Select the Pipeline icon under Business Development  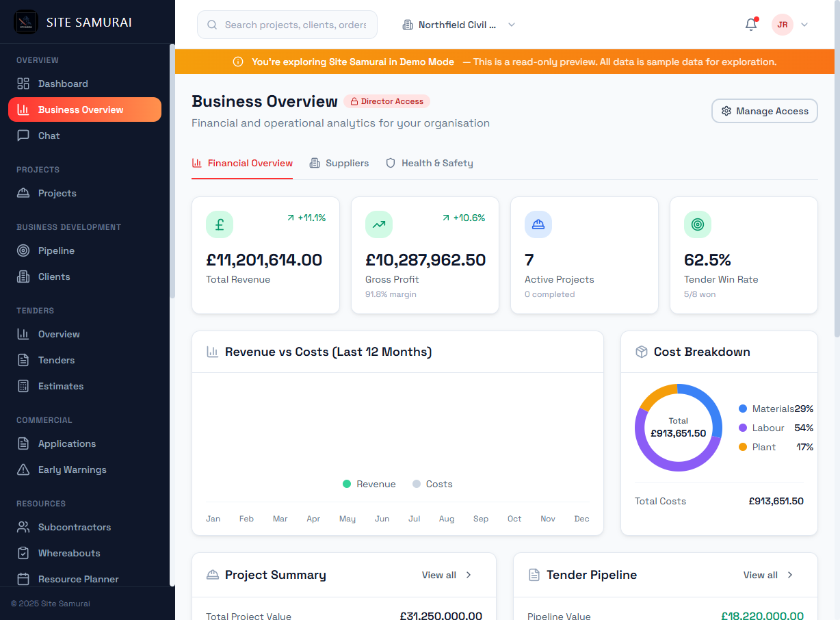coord(25,250)
